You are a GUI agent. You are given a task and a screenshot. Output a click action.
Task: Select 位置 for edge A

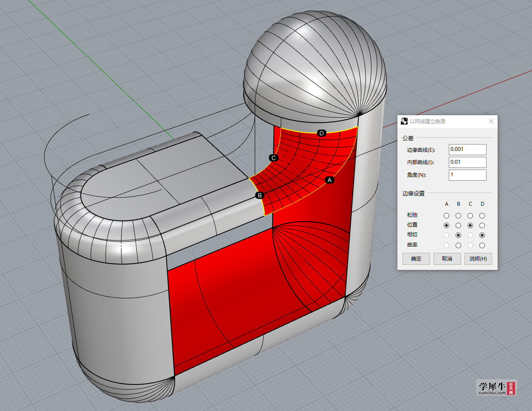[446, 225]
